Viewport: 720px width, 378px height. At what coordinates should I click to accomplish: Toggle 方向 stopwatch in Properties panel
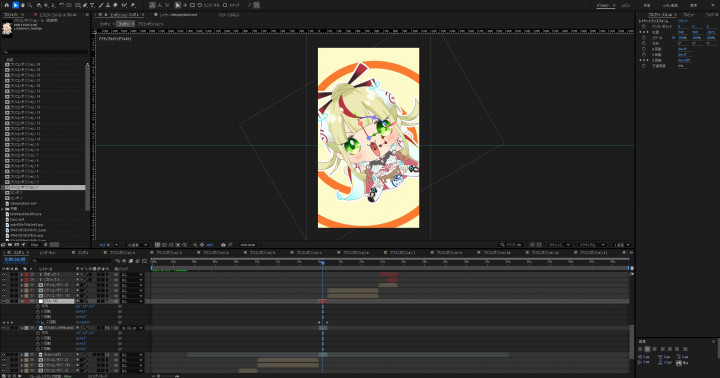coord(644,43)
